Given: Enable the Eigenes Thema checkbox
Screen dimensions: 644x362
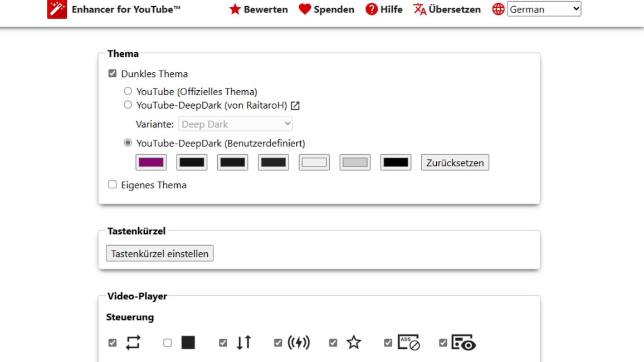Looking at the screenshot, I should coord(112,184).
